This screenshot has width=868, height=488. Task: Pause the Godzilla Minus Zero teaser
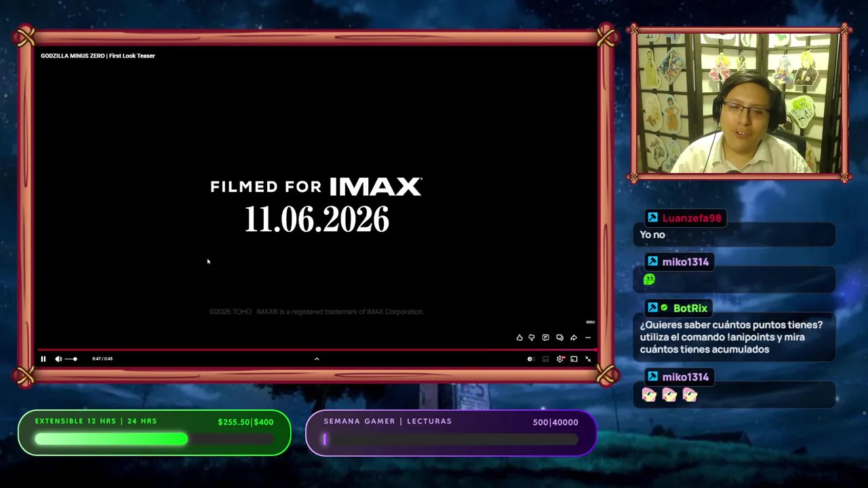pos(43,359)
